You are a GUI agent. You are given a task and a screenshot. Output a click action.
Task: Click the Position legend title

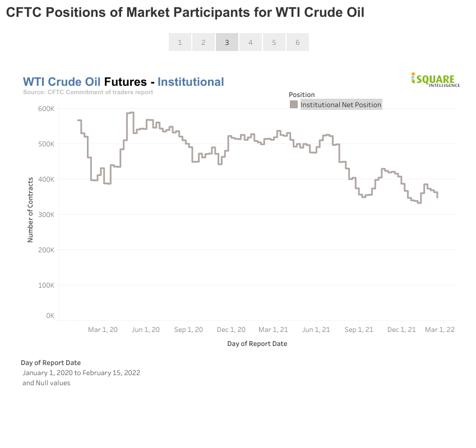[302, 95]
